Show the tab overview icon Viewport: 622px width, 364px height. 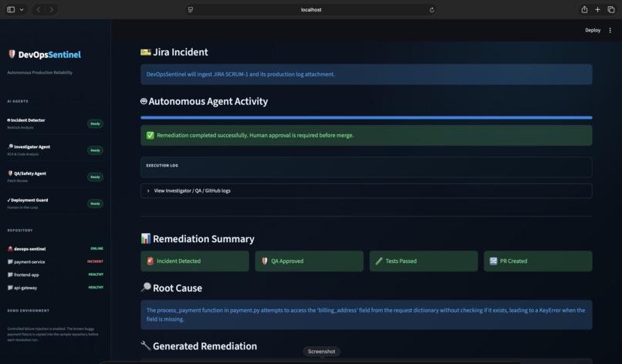coord(611,9)
